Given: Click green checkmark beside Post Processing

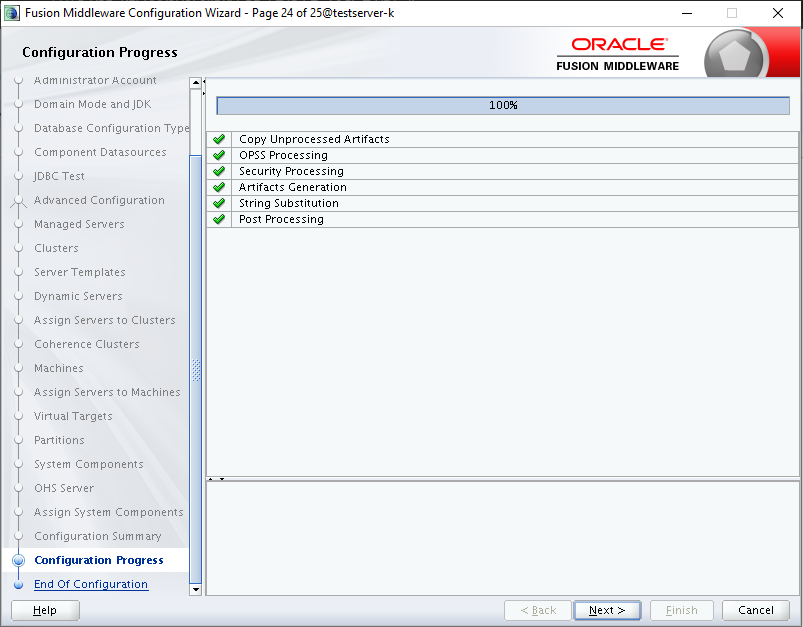Looking at the screenshot, I should coord(219,219).
